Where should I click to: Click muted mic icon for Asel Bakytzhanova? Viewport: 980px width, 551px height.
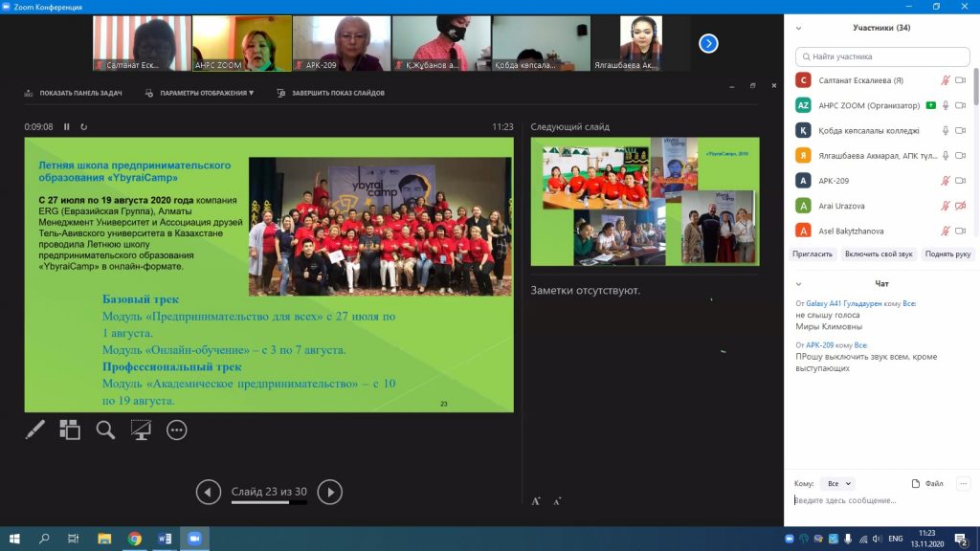(x=946, y=231)
